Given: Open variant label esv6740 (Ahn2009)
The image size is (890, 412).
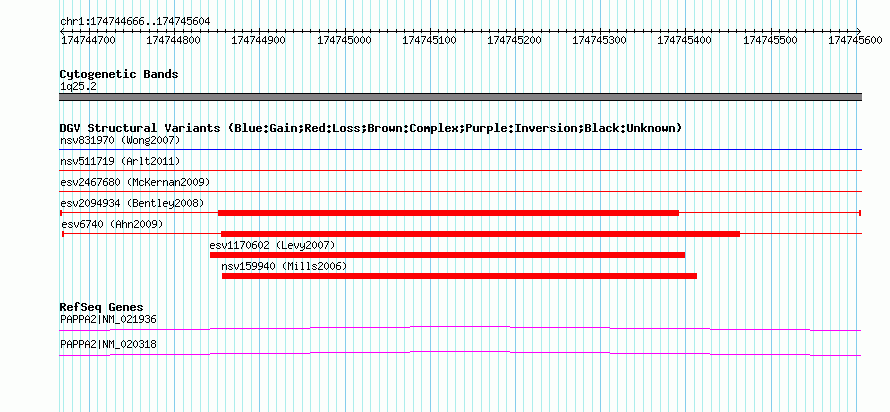Looking at the screenshot, I should click(x=112, y=224).
